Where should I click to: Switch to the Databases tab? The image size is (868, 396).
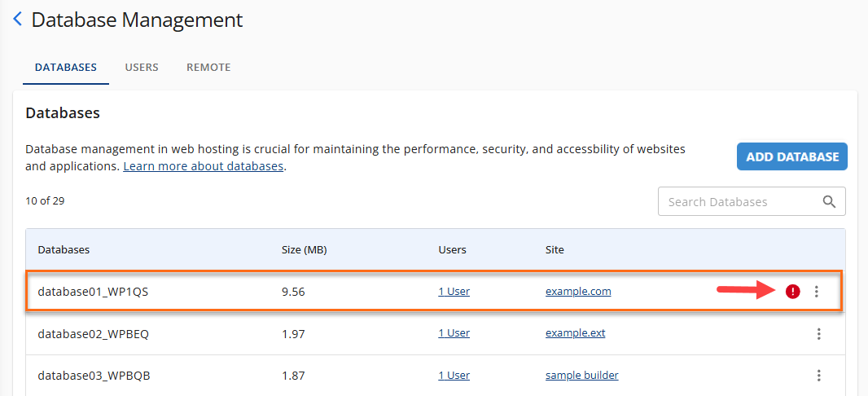pyautogui.click(x=66, y=68)
